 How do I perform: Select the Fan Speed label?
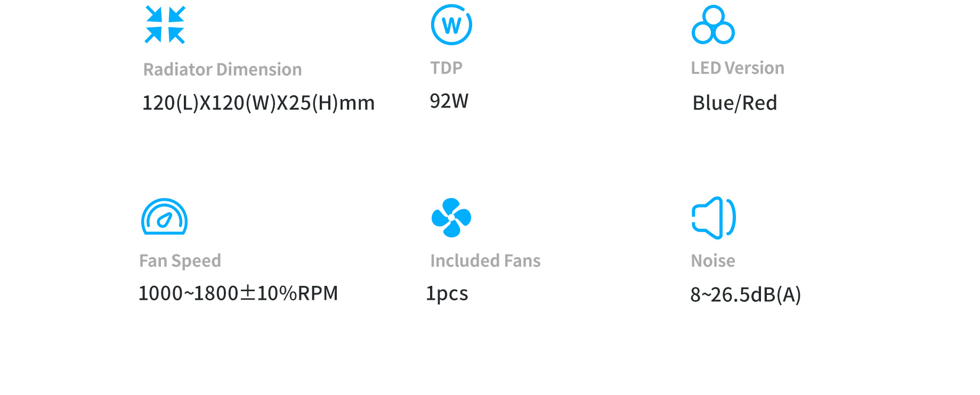point(180,261)
